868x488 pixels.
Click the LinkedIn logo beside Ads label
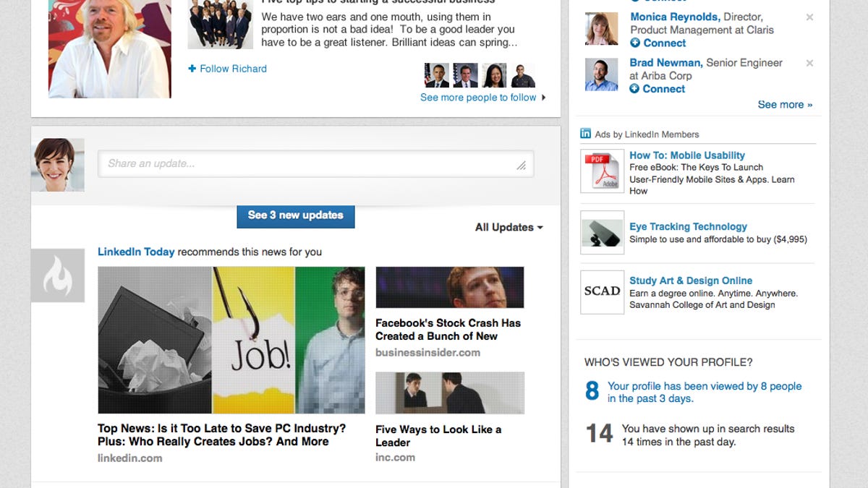tap(585, 134)
